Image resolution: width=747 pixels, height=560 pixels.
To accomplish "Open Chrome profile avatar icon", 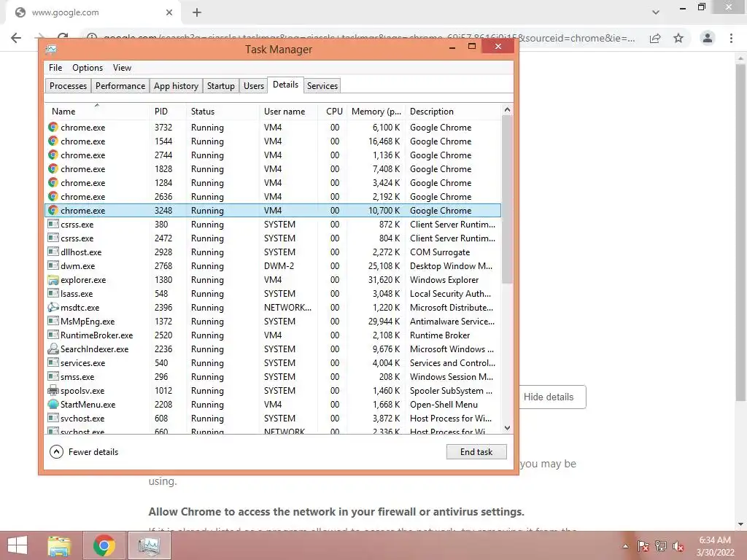I will click(x=708, y=38).
